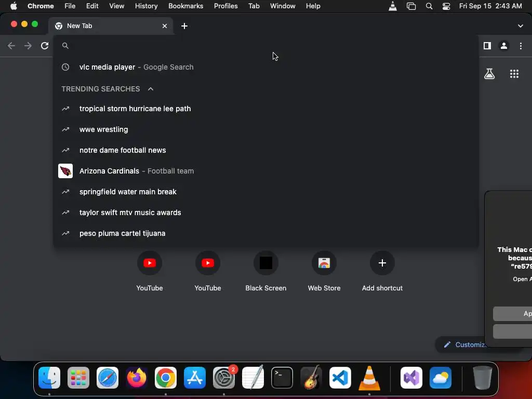Open TextEdit from the dock
The width and height of the screenshot is (532, 399).
[253, 378]
